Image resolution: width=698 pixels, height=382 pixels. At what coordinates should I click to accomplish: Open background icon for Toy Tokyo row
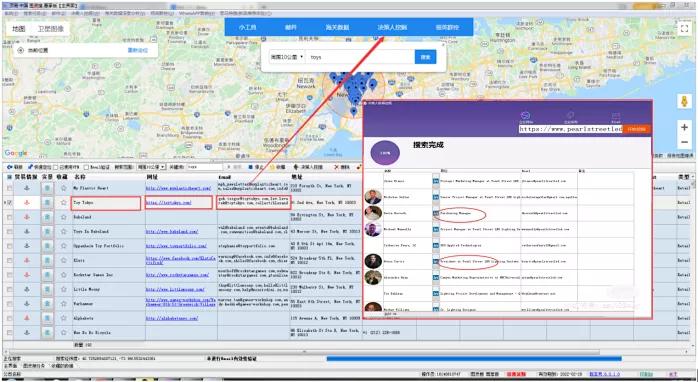(47, 203)
